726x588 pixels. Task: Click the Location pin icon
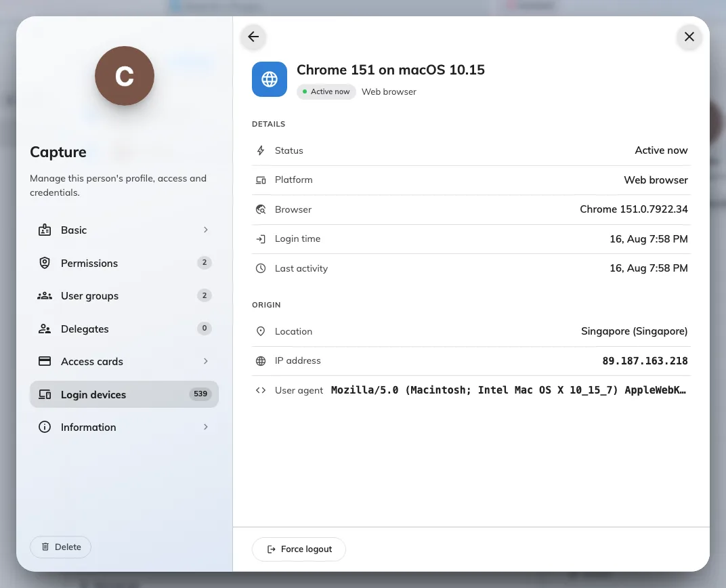261,331
